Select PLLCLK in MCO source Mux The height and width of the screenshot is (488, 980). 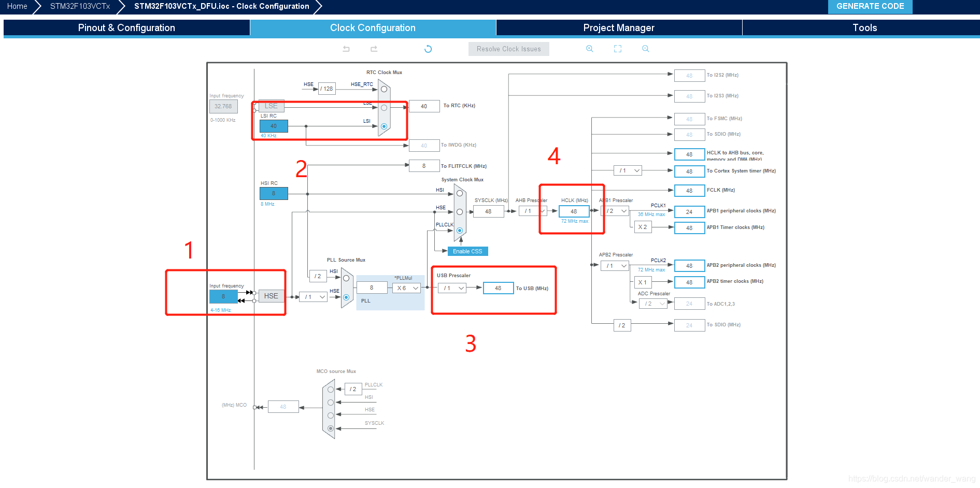pos(331,390)
